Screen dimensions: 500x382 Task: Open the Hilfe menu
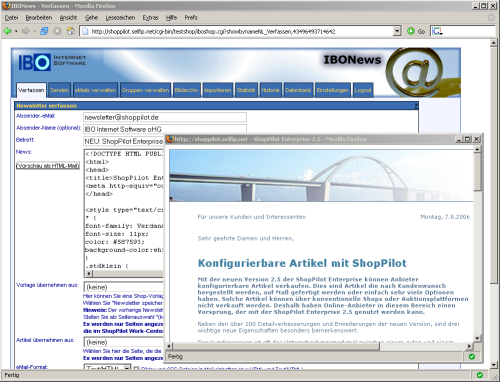(x=171, y=18)
